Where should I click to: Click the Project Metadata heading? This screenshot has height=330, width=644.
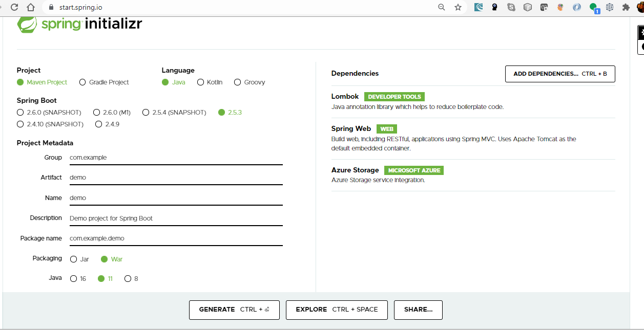tap(45, 143)
